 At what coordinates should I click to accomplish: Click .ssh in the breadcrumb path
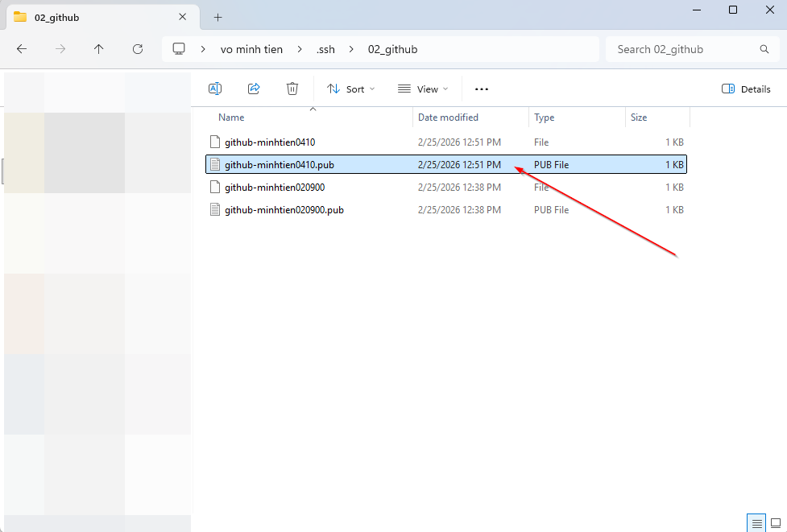325,49
